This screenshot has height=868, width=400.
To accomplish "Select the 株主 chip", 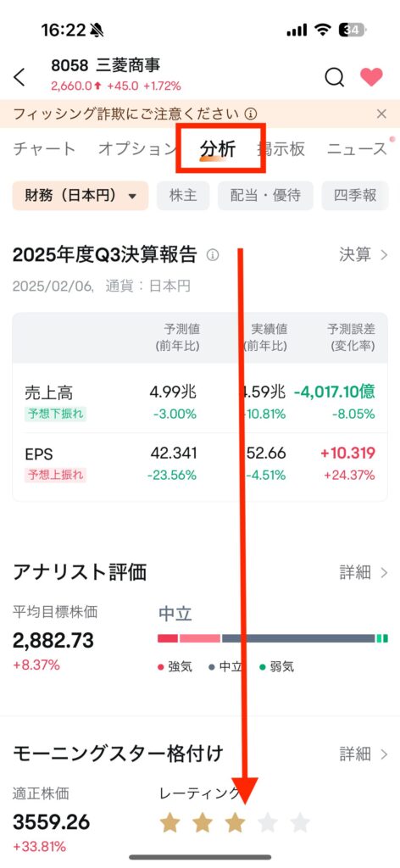I will pos(183,196).
